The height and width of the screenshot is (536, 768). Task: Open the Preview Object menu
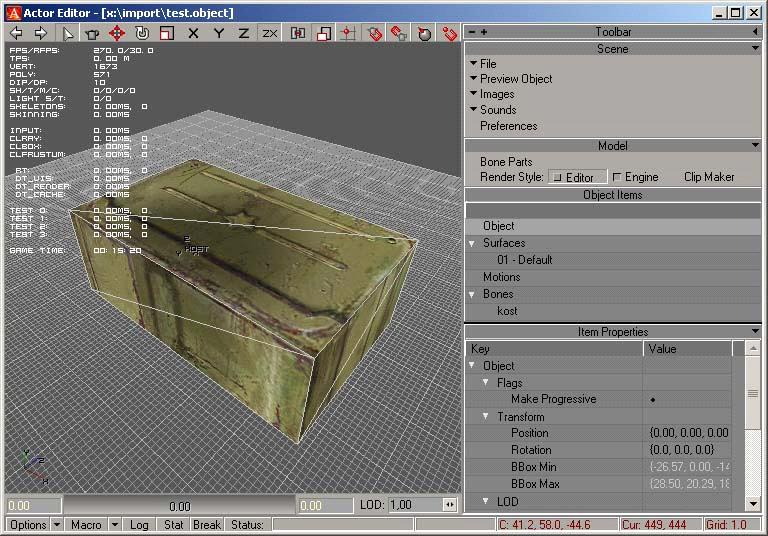point(515,79)
